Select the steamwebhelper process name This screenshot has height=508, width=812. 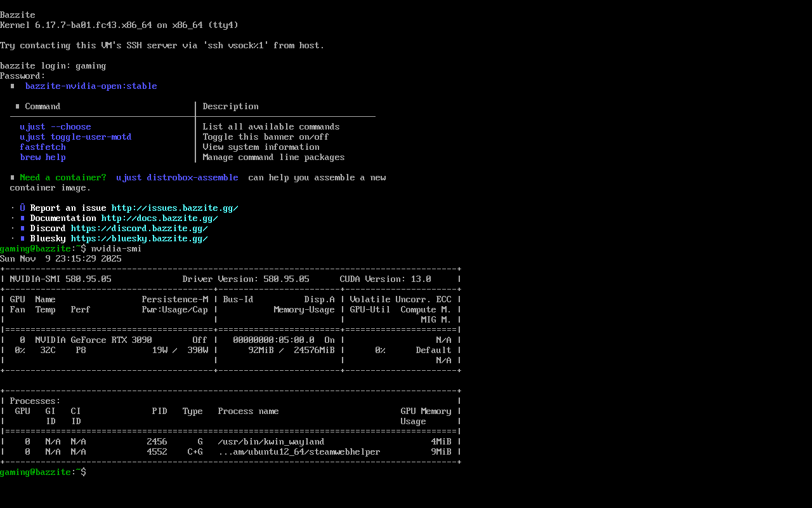299,451
